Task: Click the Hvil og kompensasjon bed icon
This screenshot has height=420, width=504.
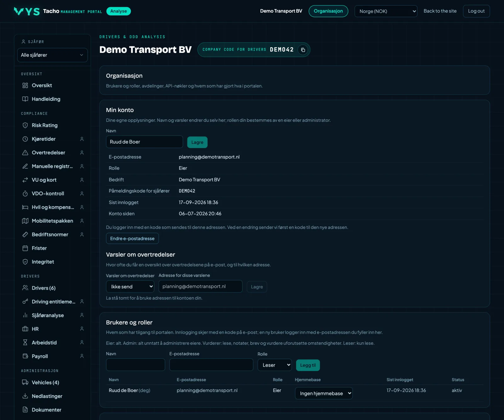Action: pos(25,207)
